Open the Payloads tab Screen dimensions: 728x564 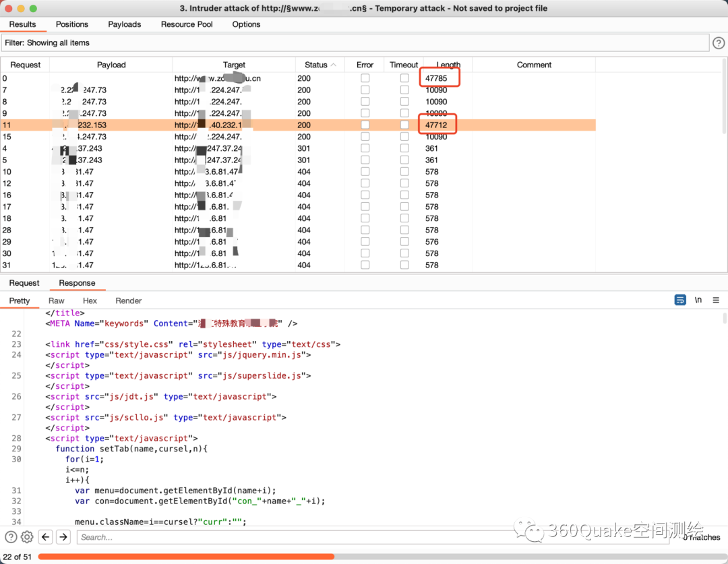click(x=125, y=24)
